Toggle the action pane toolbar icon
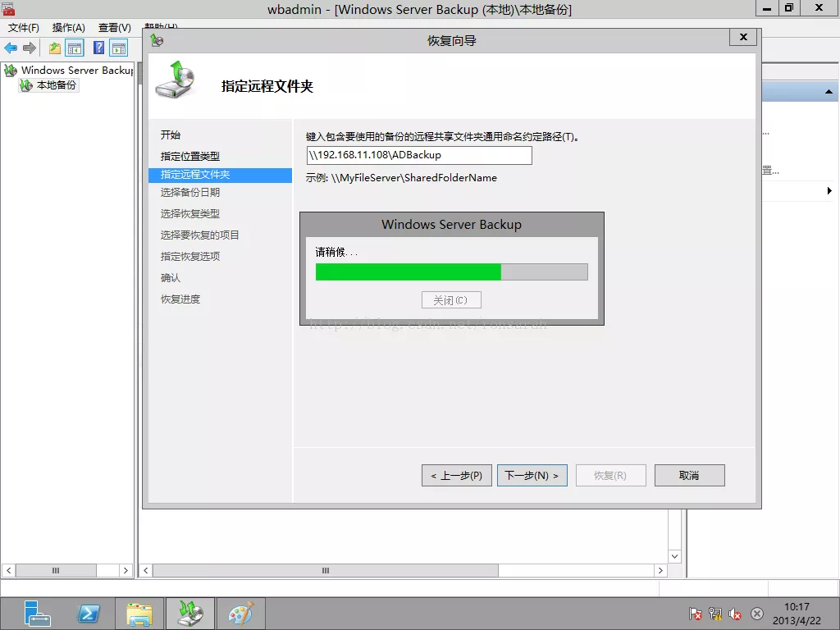The height and width of the screenshot is (630, 840). coord(119,48)
